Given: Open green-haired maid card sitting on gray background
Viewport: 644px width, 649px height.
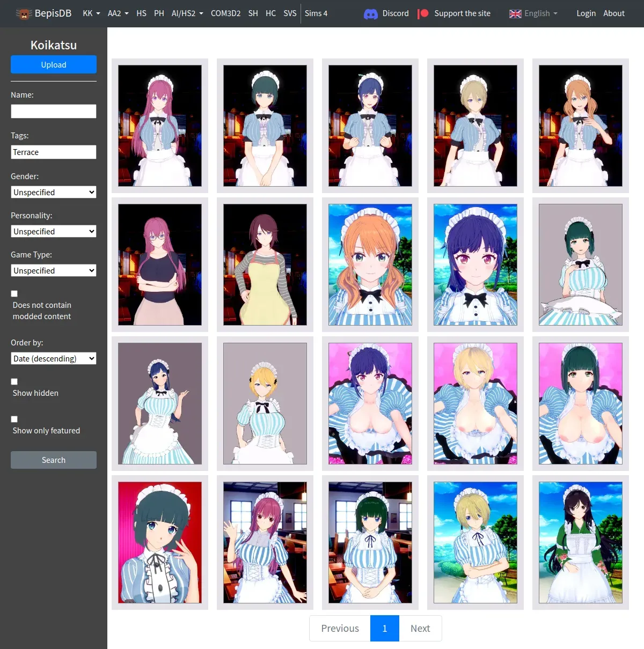Looking at the screenshot, I should [x=581, y=264].
